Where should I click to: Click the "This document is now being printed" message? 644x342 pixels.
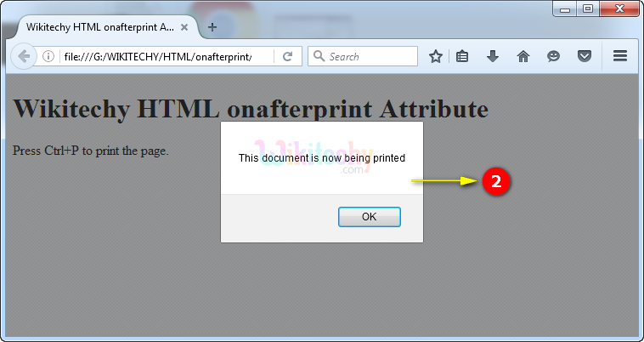click(x=321, y=158)
